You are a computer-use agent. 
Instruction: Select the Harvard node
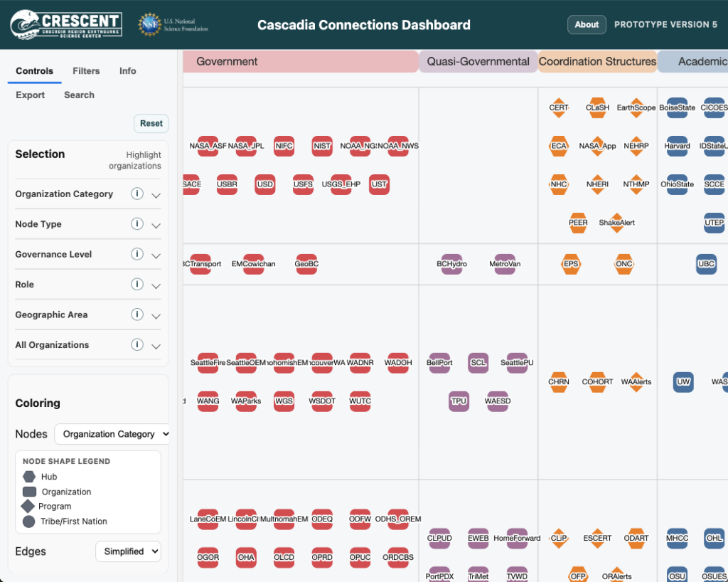(677, 146)
